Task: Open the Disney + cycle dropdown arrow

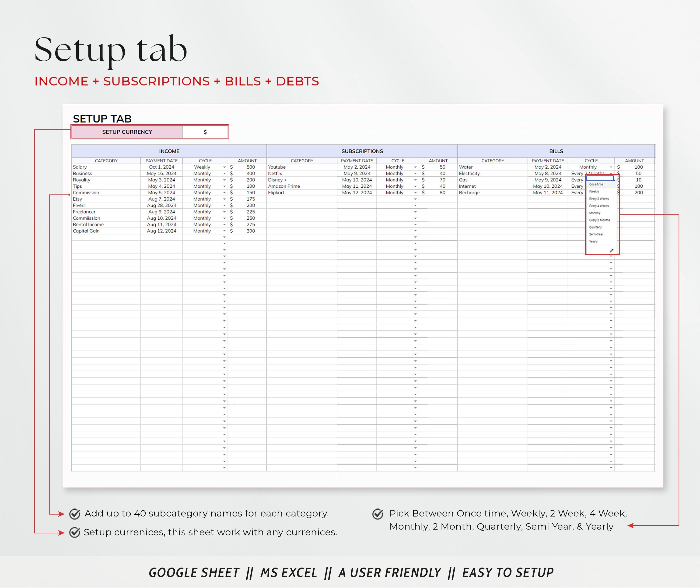Action: [415, 180]
